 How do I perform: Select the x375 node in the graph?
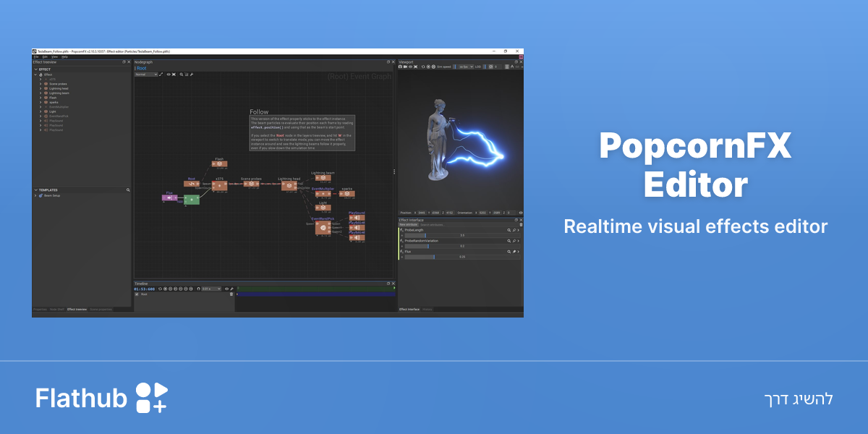[x=219, y=186]
